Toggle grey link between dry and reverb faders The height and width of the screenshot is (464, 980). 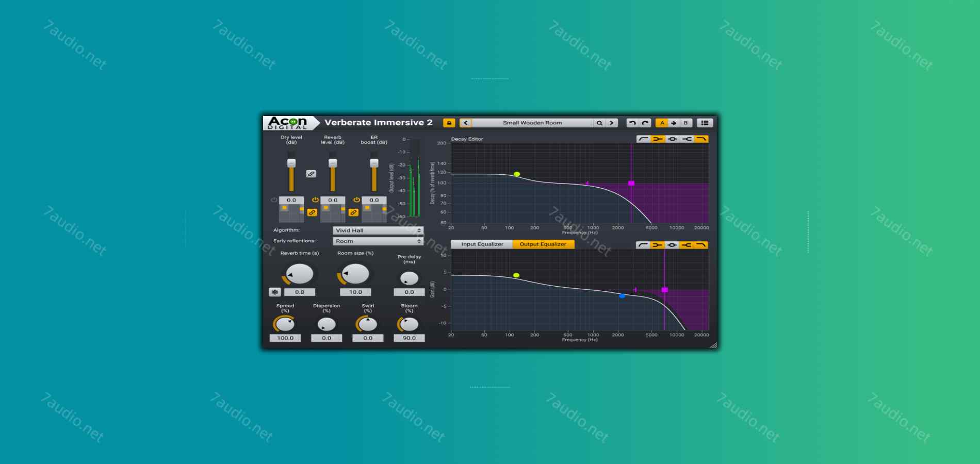pyautogui.click(x=311, y=174)
